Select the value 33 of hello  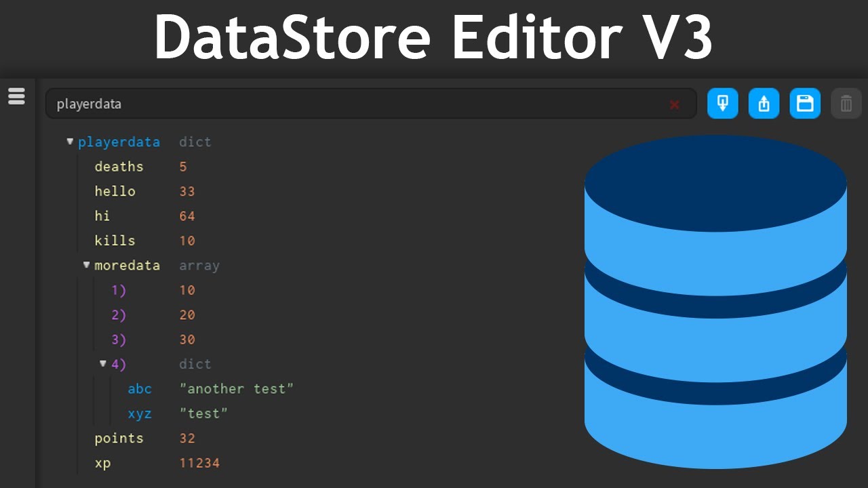187,192
